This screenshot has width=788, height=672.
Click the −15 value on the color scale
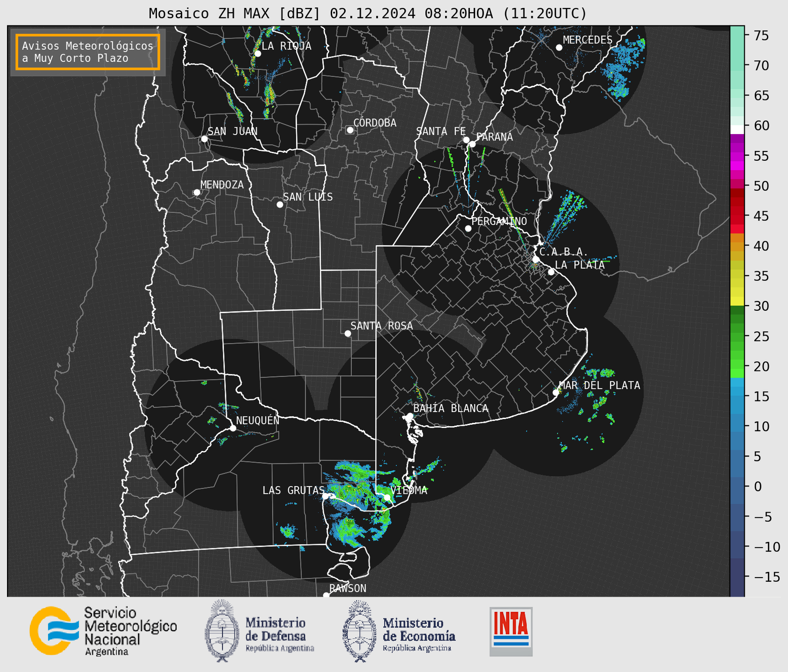pyautogui.click(x=766, y=577)
